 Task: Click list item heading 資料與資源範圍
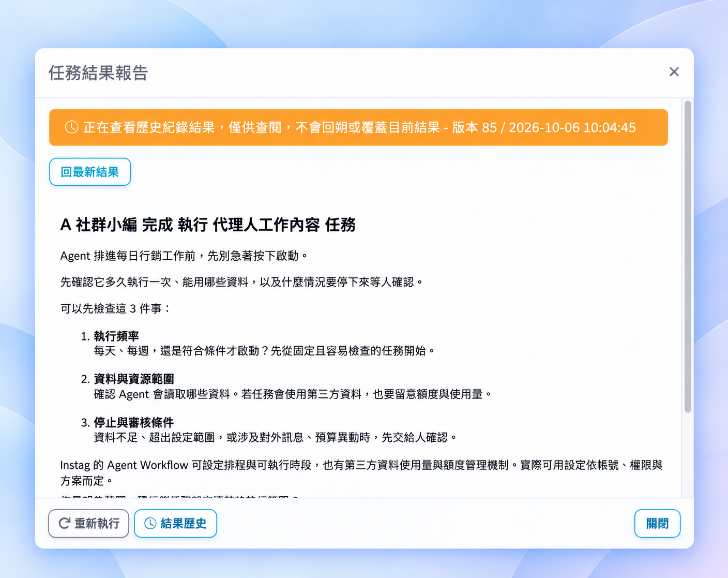click(134, 379)
